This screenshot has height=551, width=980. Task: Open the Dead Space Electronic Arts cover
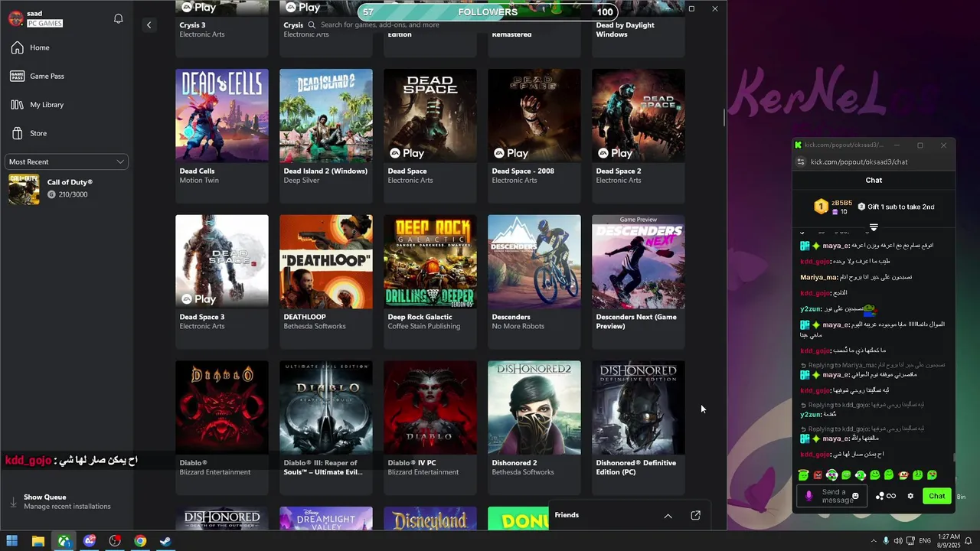point(430,116)
